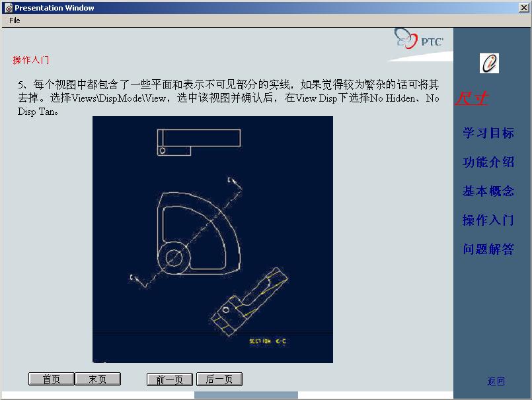Select the circular view in the drawing
The width and height of the screenshot is (532, 400).
pyautogui.click(x=175, y=257)
